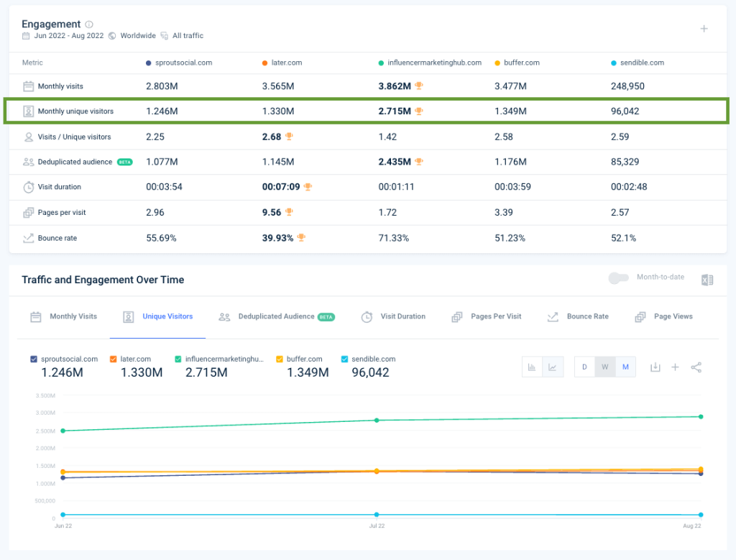Switch chart to bar view
This screenshot has height=560, width=736.
(533, 367)
